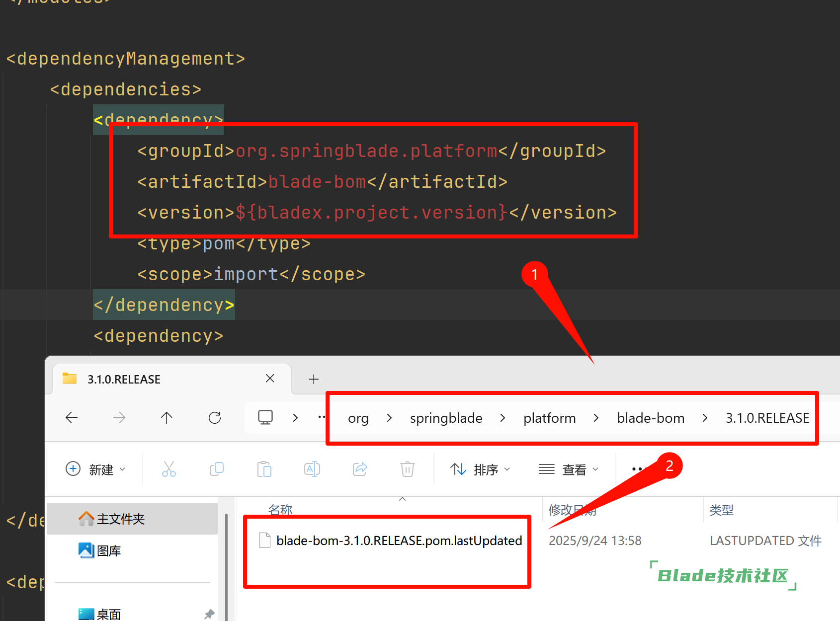840x621 pixels.
Task: Click the Delete trash icon
Action: click(408, 469)
